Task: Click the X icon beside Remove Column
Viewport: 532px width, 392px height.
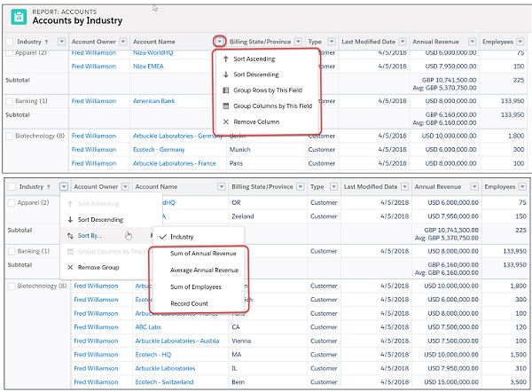Action: click(226, 121)
